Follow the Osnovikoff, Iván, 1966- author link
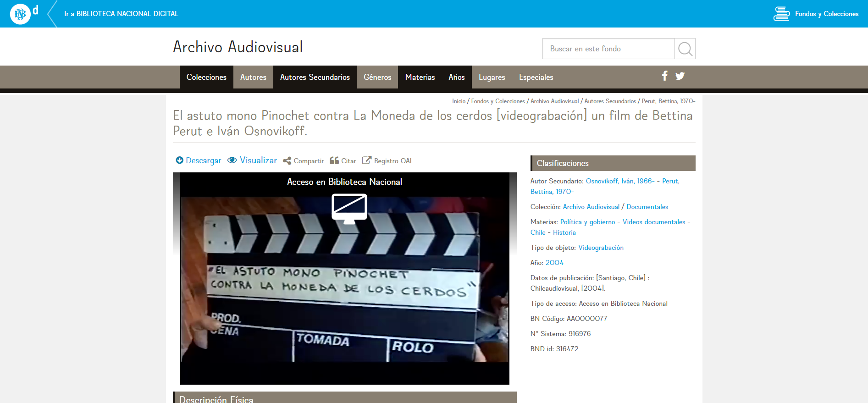 click(x=620, y=181)
